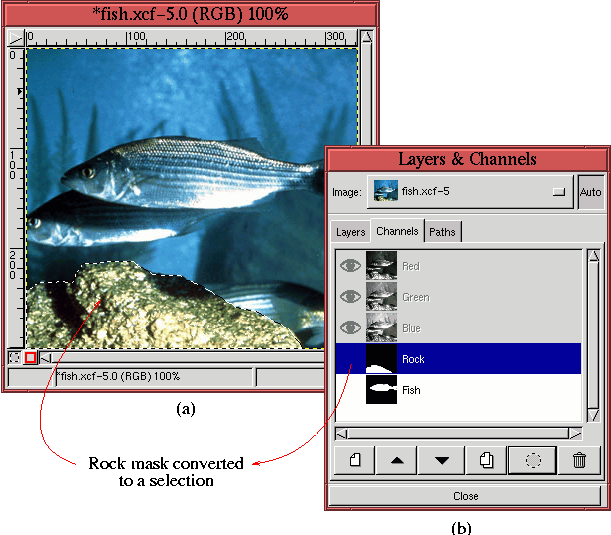Open the image menu arrow at ruler corner
This screenshot has width=611, height=535.
(14, 39)
